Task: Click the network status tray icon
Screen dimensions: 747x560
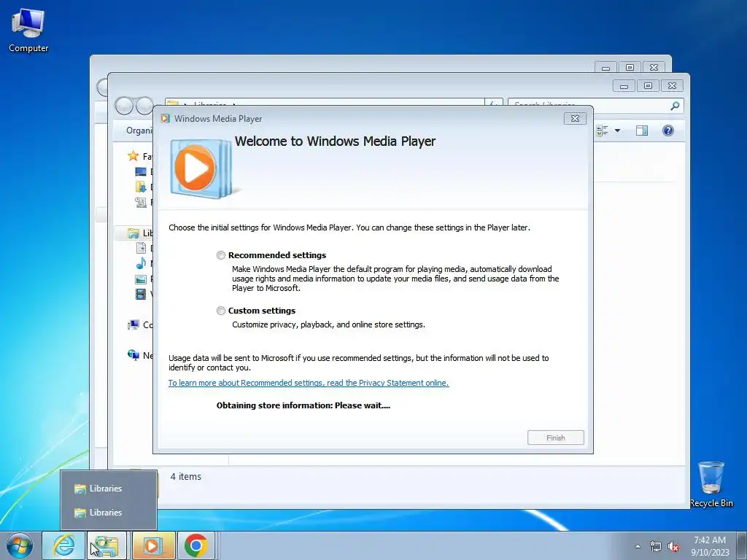Action: pyautogui.click(x=656, y=547)
